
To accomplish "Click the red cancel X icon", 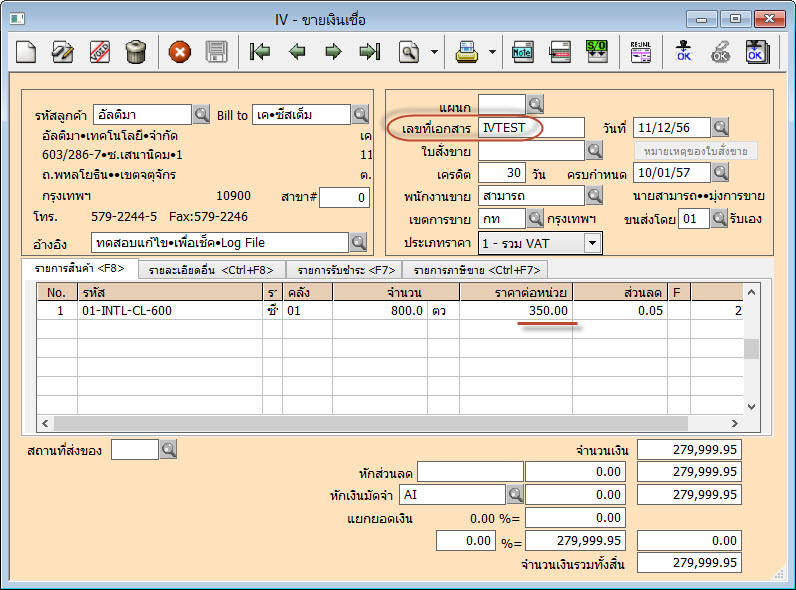I will point(180,52).
